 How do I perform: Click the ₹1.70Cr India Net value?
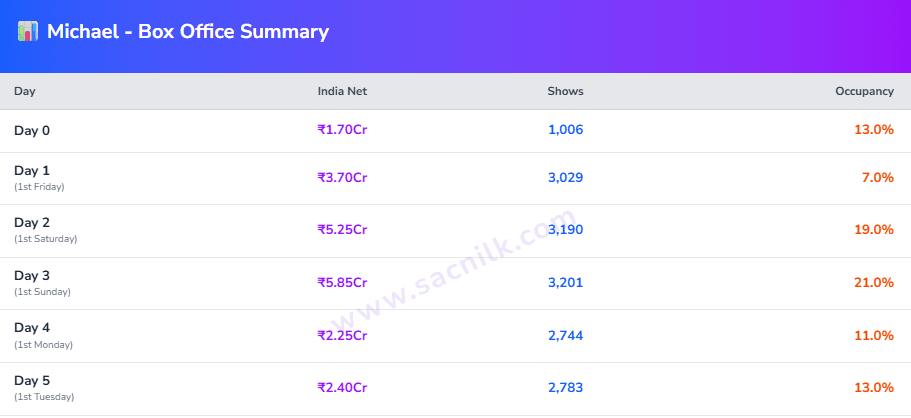tap(342, 129)
